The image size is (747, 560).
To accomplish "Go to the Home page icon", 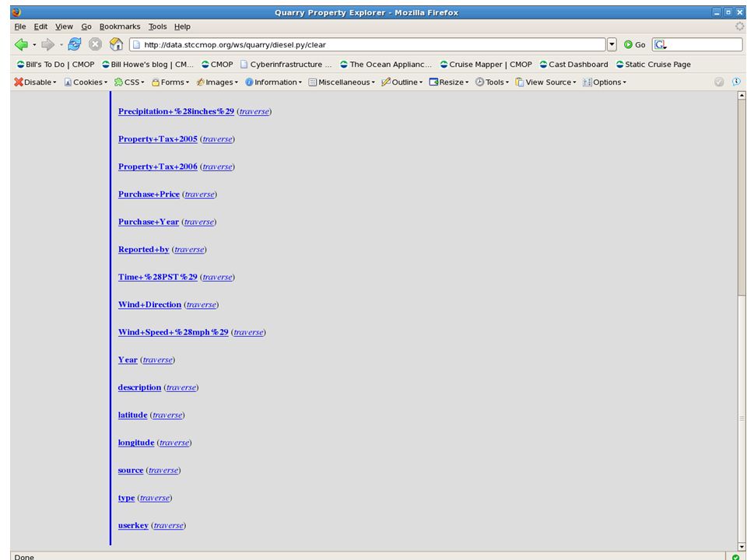I will (116, 44).
